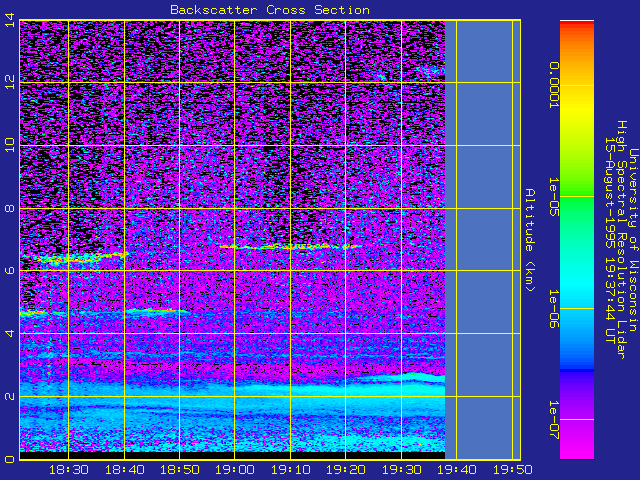Image resolution: width=640 pixels, height=480 pixels.
Task: Click the 1e-05 color scale label
Action: point(553,197)
